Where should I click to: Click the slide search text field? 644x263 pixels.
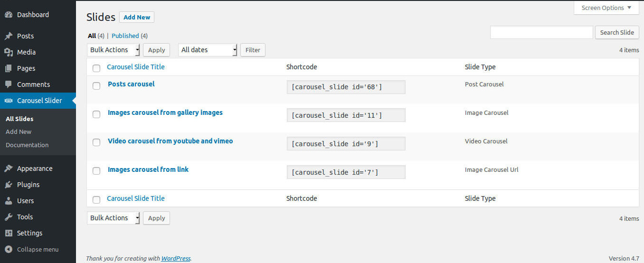(x=541, y=32)
